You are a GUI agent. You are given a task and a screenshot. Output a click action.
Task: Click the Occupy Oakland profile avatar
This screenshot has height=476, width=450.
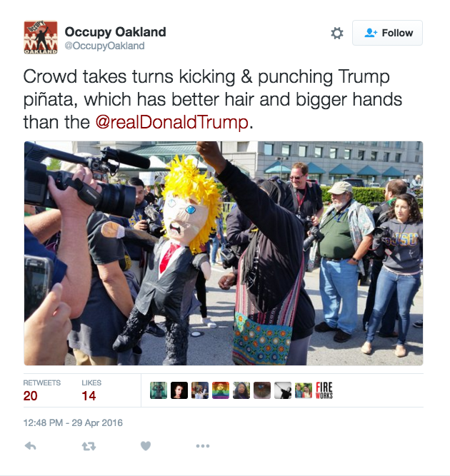click(41, 37)
